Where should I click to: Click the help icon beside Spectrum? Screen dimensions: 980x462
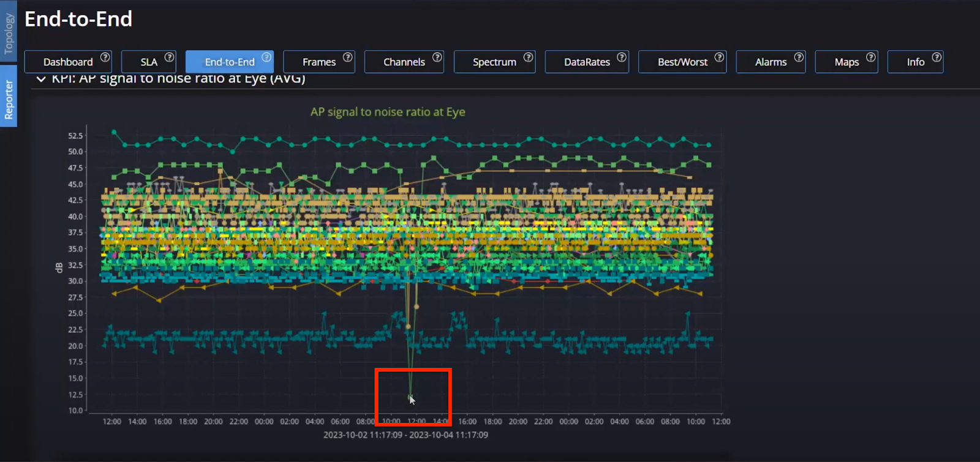[x=528, y=57]
